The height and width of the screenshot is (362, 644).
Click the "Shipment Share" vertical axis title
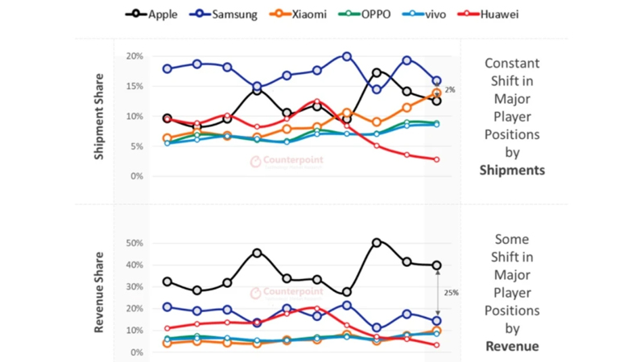point(100,117)
